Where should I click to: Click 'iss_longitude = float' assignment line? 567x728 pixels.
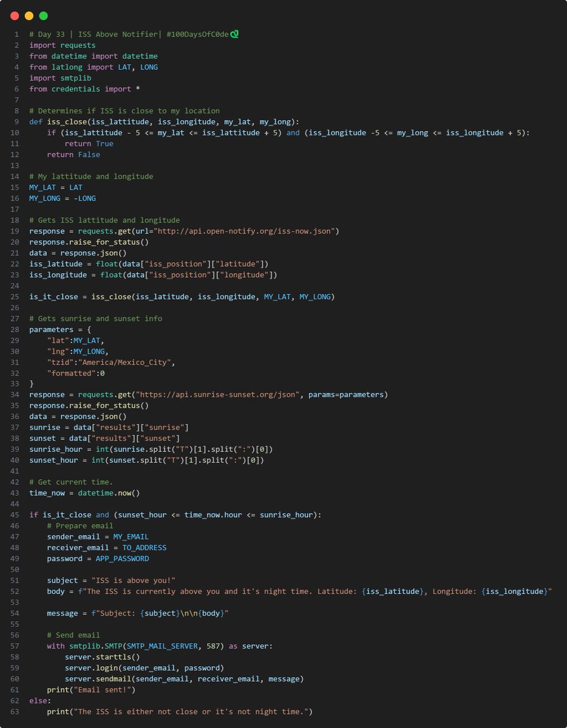153,275
